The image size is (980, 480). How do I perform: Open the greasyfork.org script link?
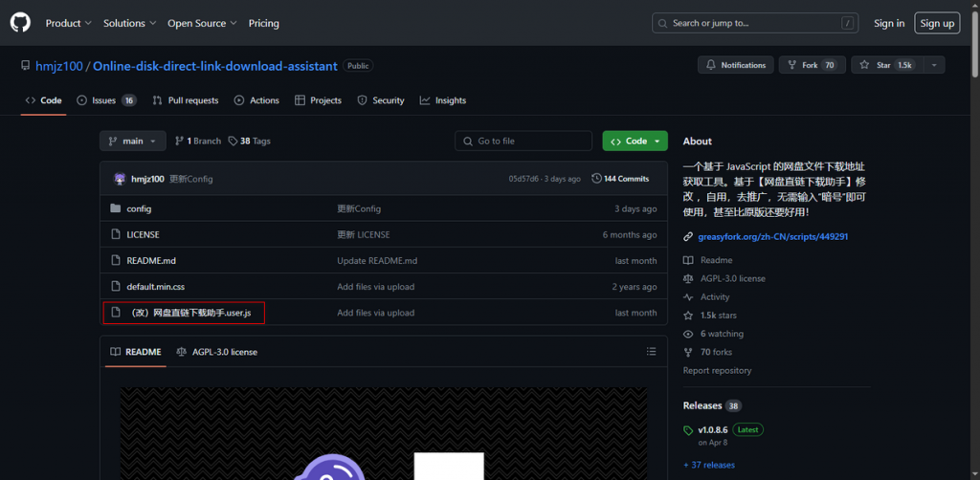point(773,236)
